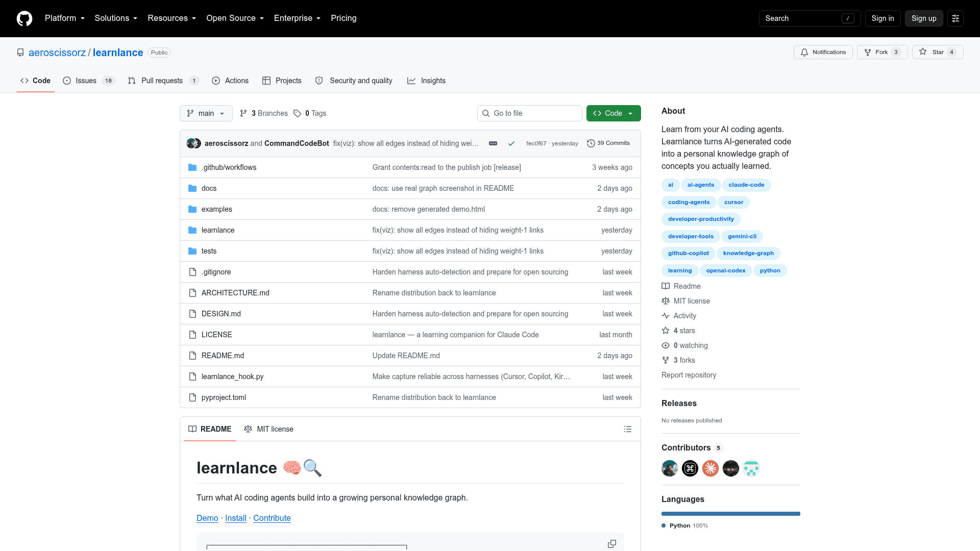Click the knowledge-graph topic tag
This screenshot has height=551, width=980.
tap(748, 253)
